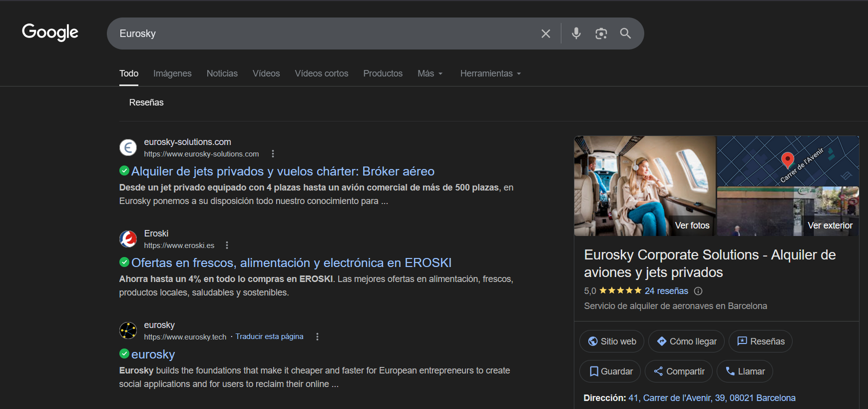Switch to the Imágenes tab
This screenshot has height=409, width=868.
point(172,73)
